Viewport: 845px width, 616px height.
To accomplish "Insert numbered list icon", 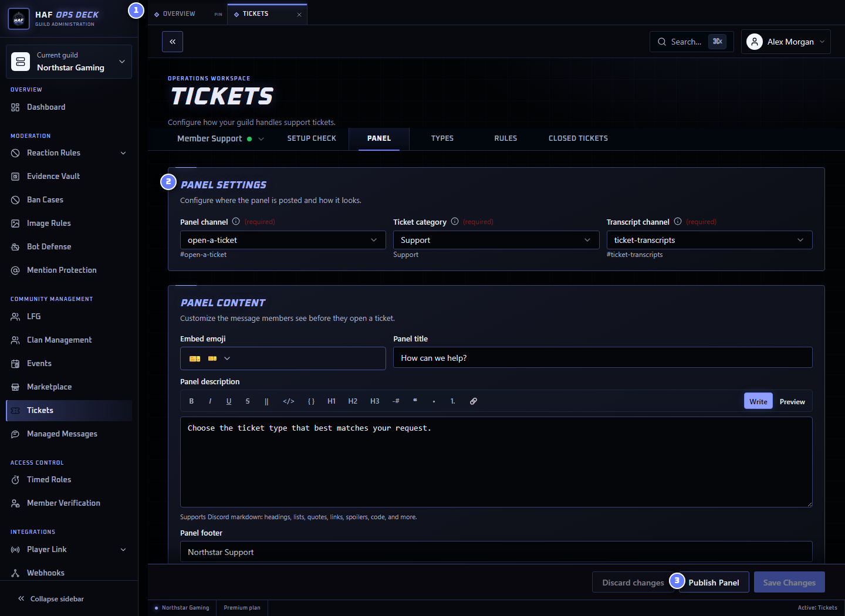I will [452, 401].
